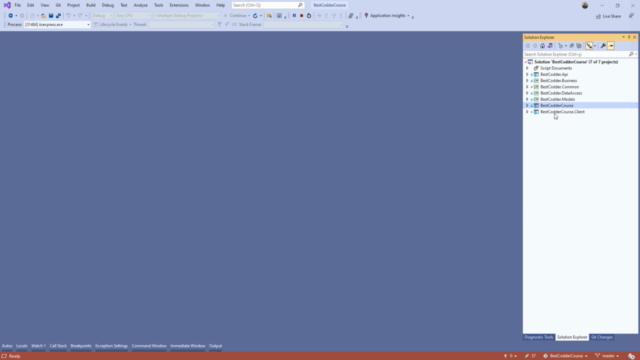Click the Show All Files icon
The height and width of the screenshot is (360, 640).
[x=579, y=46]
